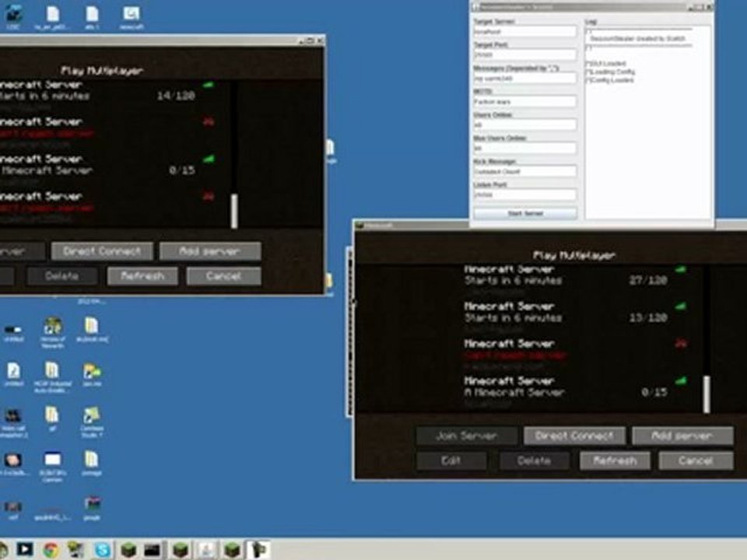Click scrollbar thumb in left Minecraft window
Viewport: 747px width, 560px height.
pos(234,211)
